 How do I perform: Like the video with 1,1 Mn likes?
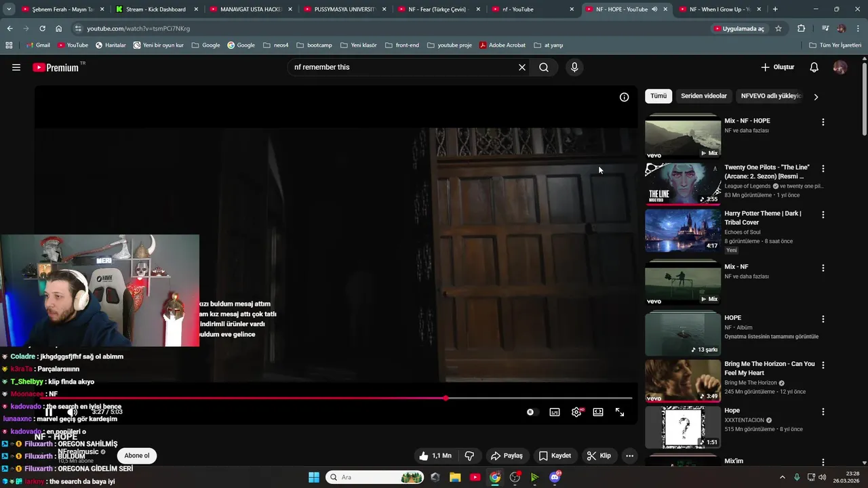coord(435,455)
